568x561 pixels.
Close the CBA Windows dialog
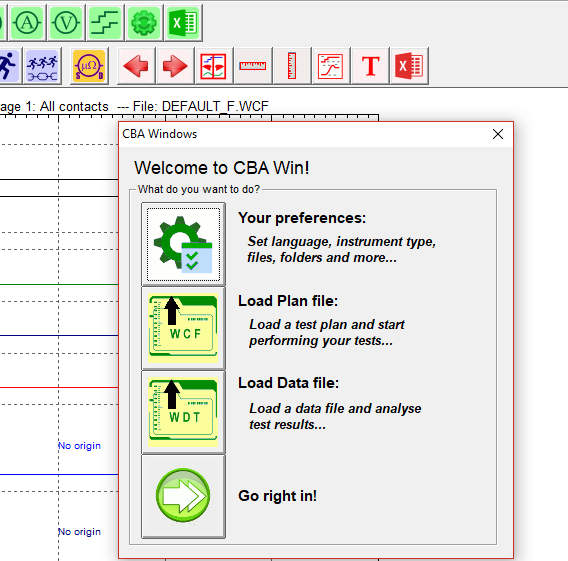point(498,134)
